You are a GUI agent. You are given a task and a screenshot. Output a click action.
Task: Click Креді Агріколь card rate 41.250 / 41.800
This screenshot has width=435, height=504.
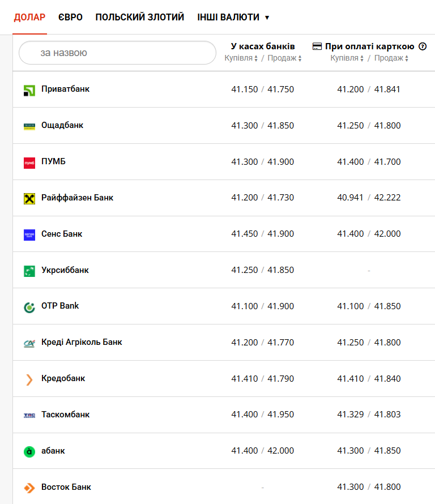click(x=369, y=343)
